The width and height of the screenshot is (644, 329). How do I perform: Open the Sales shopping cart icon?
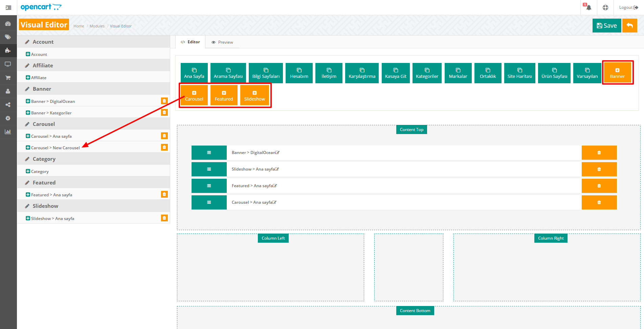(8, 78)
